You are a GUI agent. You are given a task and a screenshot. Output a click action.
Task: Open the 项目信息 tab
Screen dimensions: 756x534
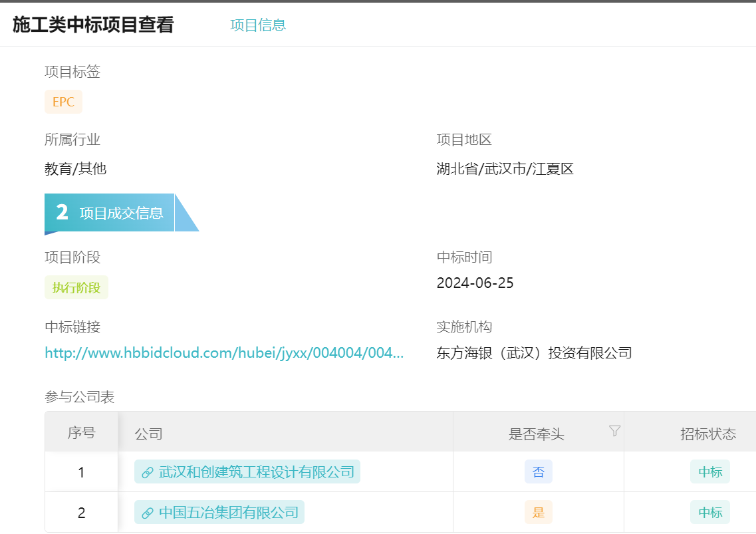pos(258,25)
